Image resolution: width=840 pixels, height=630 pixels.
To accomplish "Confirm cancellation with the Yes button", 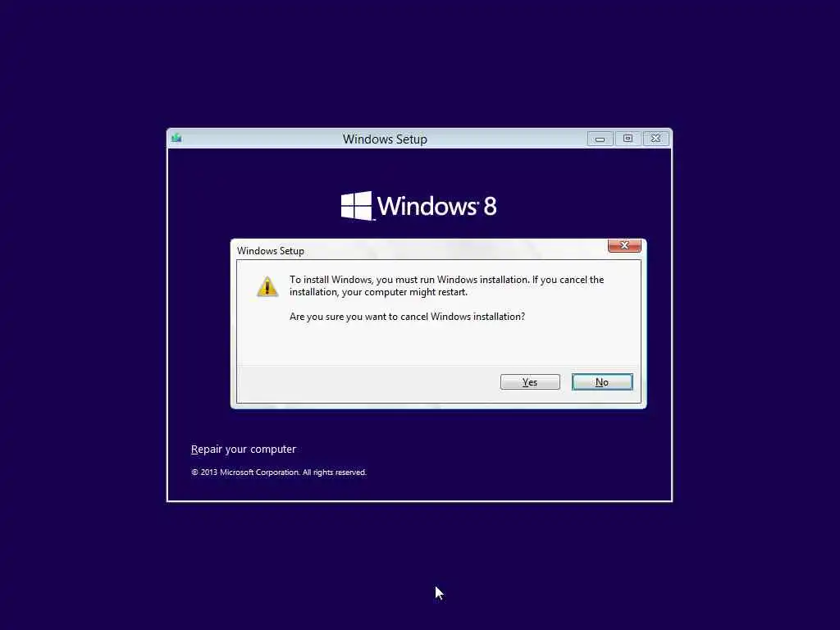I will point(530,382).
